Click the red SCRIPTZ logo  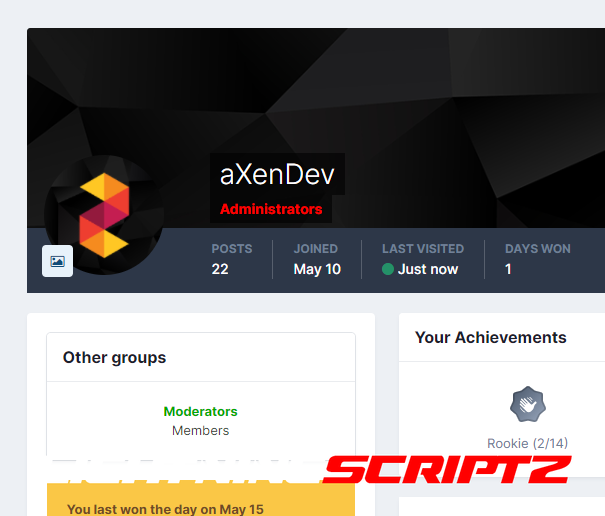446,470
